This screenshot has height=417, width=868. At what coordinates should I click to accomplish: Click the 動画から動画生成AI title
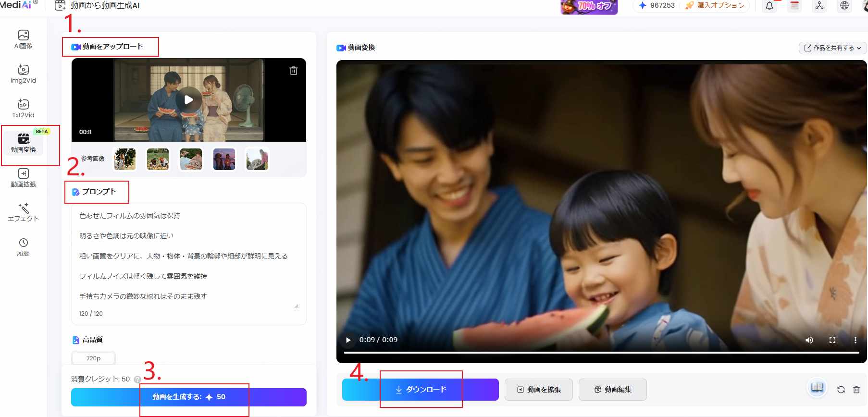(105, 5)
